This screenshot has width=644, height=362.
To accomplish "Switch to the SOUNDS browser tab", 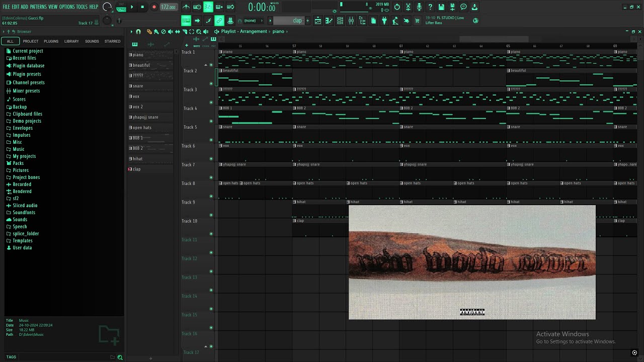I will click(x=92, y=41).
